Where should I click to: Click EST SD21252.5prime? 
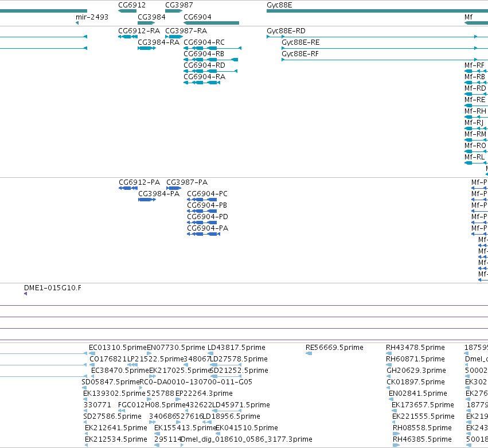(239, 371)
